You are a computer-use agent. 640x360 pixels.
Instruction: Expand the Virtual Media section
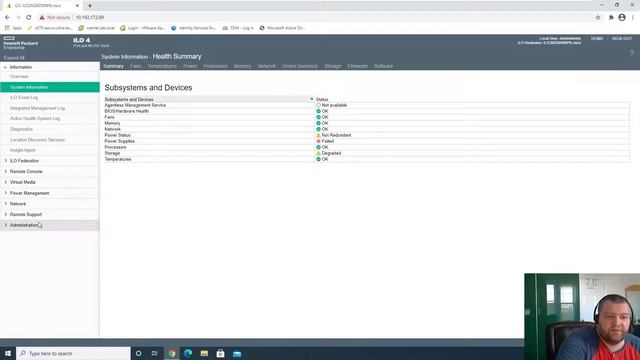tap(6, 182)
